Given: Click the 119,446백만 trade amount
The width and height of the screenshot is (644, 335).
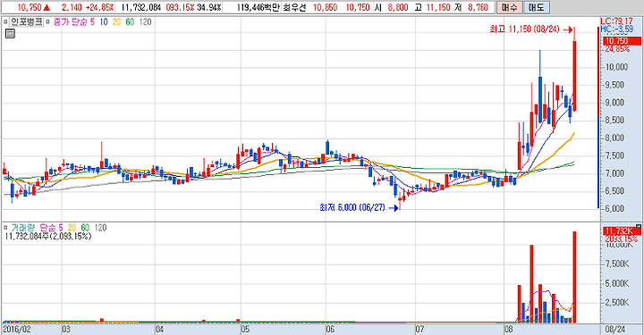Looking at the screenshot, I should [x=258, y=7].
